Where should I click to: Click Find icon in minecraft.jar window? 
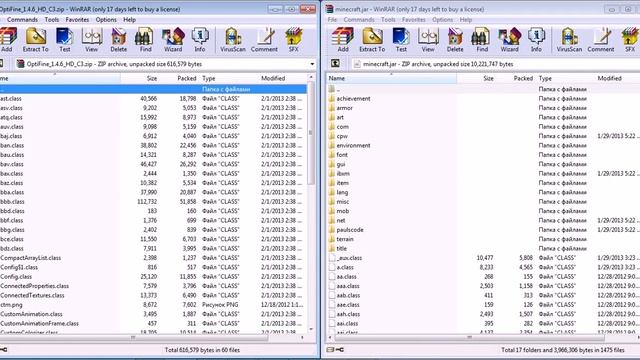pyautogui.click(x=482, y=40)
